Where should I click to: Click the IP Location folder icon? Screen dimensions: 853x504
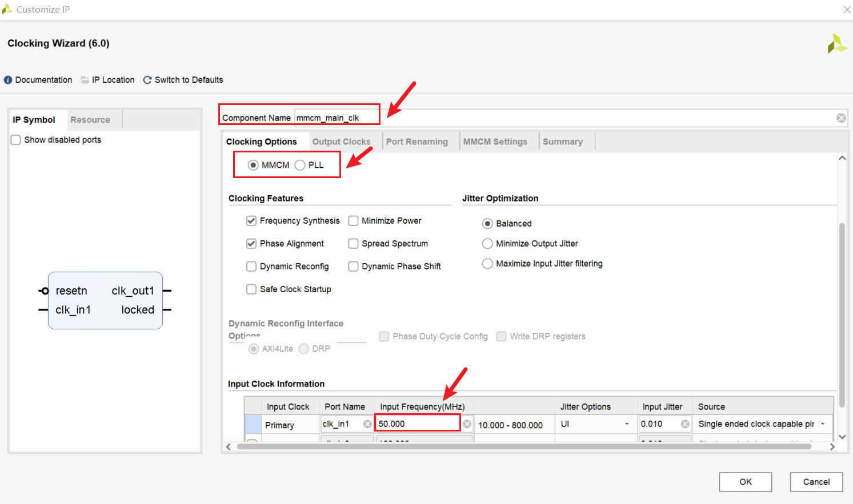pos(85,80)
